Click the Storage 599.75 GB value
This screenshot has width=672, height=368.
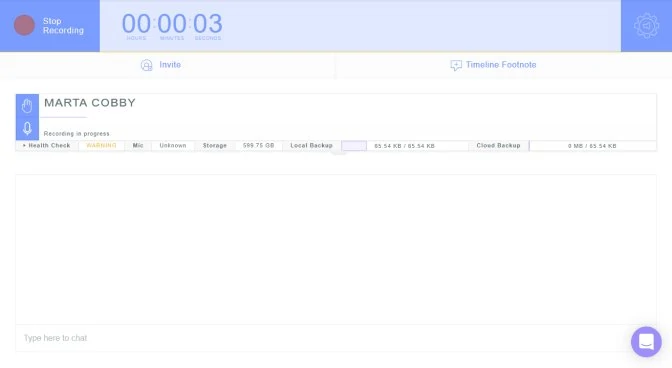[258, 146]
